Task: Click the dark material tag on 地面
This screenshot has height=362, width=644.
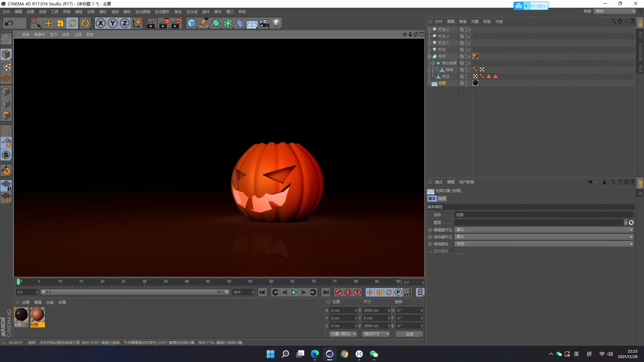Action: tap(475, 83)
